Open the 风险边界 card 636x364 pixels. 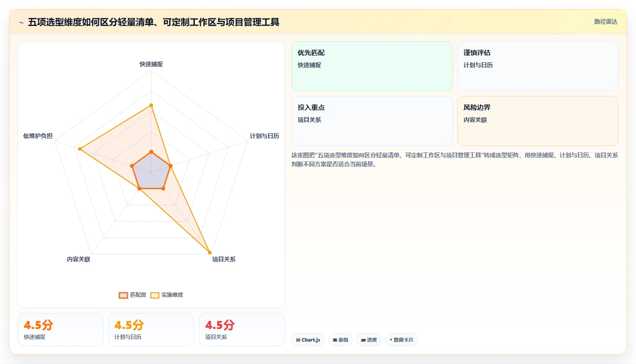(538, 121)
